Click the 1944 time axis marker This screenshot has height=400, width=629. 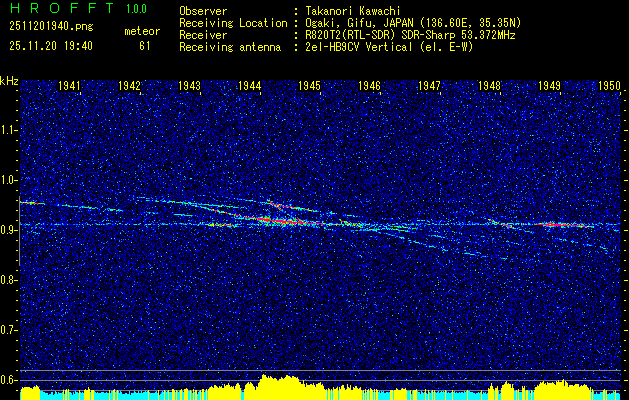[249, 86]
